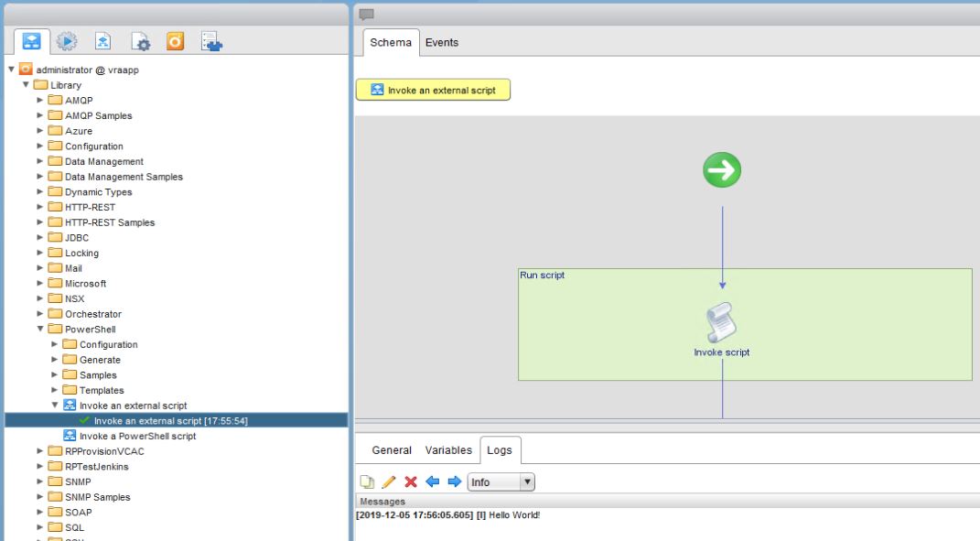980x541 pixels.
Task: Click the green start node in the schema
Action: (721, 169)
